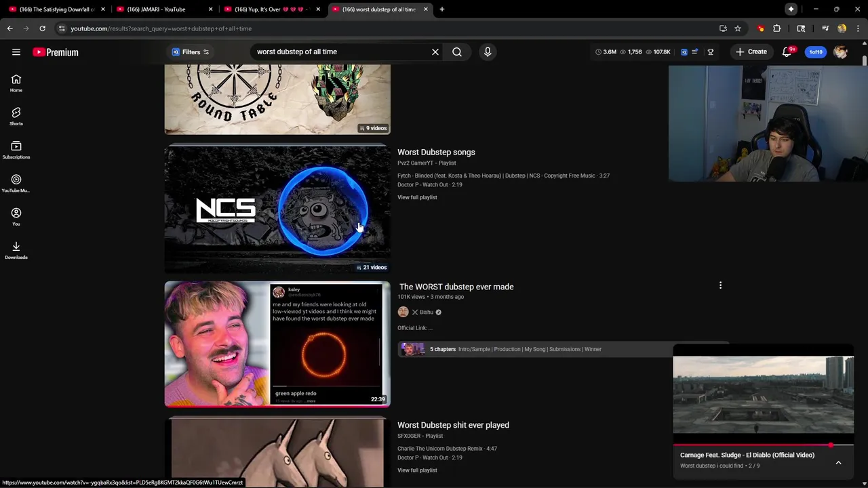Image resolution: width=868 pixels, height=488 pixels.
Task: Open the Filters search options
Action: coord(191,52)
